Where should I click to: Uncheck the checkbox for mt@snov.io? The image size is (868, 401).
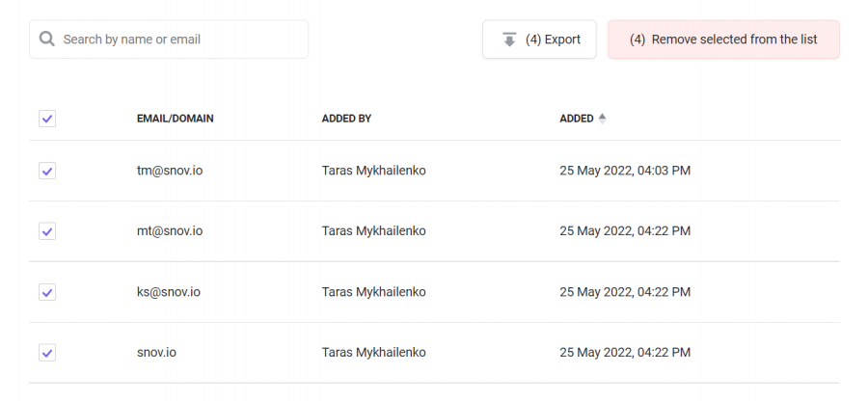click(x=47, y=230)
